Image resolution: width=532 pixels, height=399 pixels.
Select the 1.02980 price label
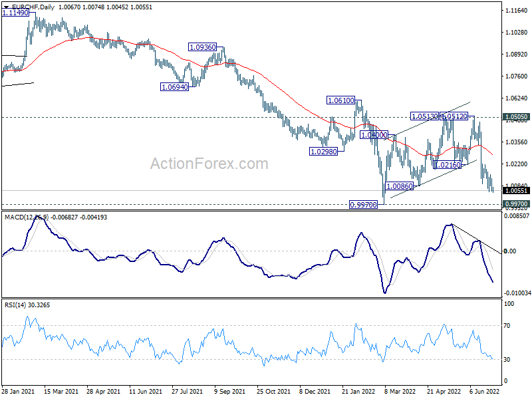coord(324,152)
